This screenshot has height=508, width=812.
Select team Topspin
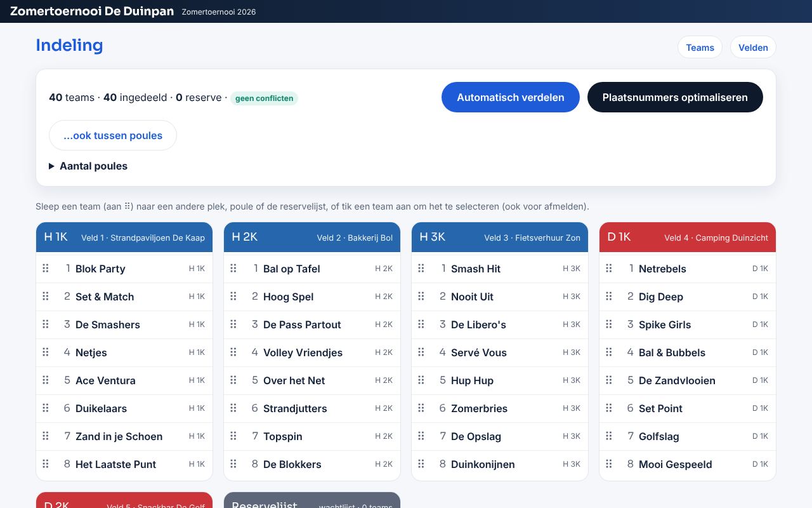(312, 436)
